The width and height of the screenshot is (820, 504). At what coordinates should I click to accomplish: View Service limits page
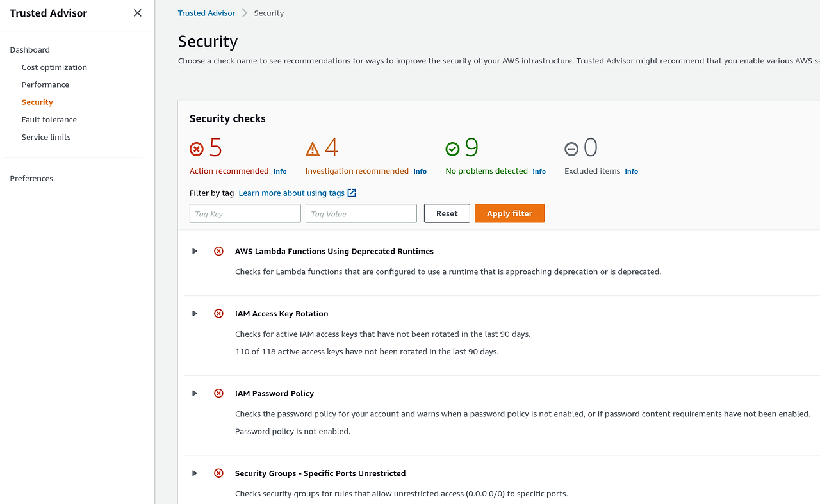click(46, 137)
